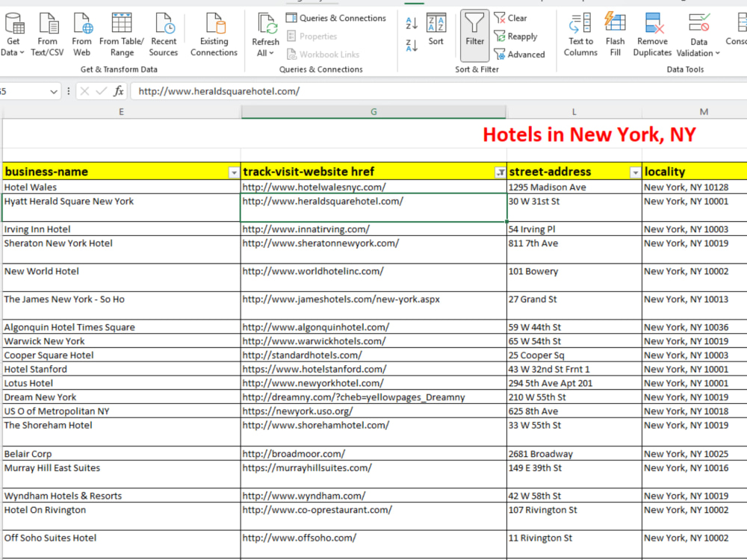Click http://www.worldhotelinc.com/ cell
The width and height of the screenshot is (747, 560).
(373, 278)
